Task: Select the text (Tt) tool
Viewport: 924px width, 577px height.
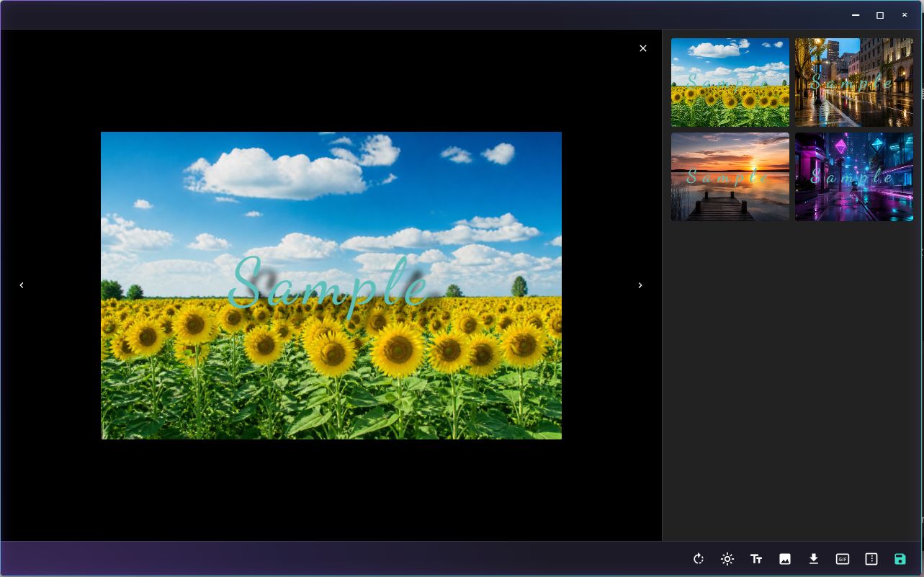Action: pos(756,559)
